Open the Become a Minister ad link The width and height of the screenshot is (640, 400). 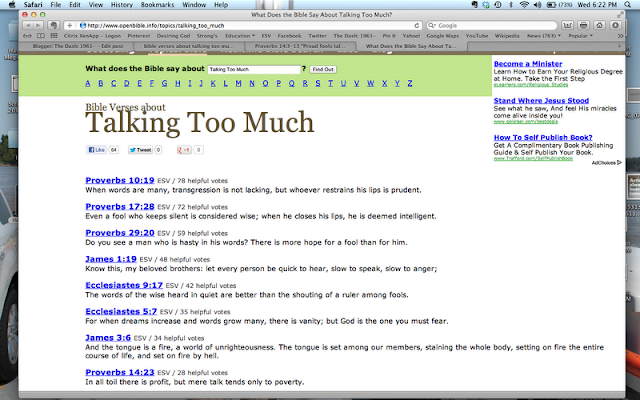(x=528, y=64)
